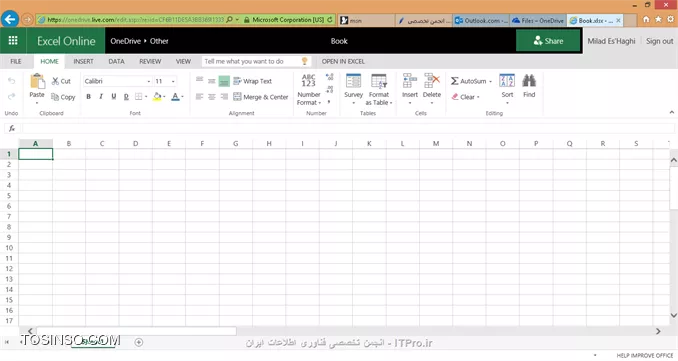Image resolution: width=678 pixels, height=361 pixels.
Task: Click the Delete cells icon
Action: point(432,81)
